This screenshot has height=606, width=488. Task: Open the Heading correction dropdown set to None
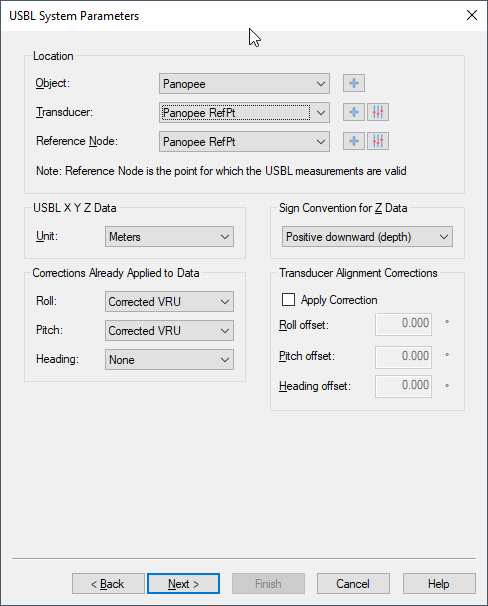point(169,359)
